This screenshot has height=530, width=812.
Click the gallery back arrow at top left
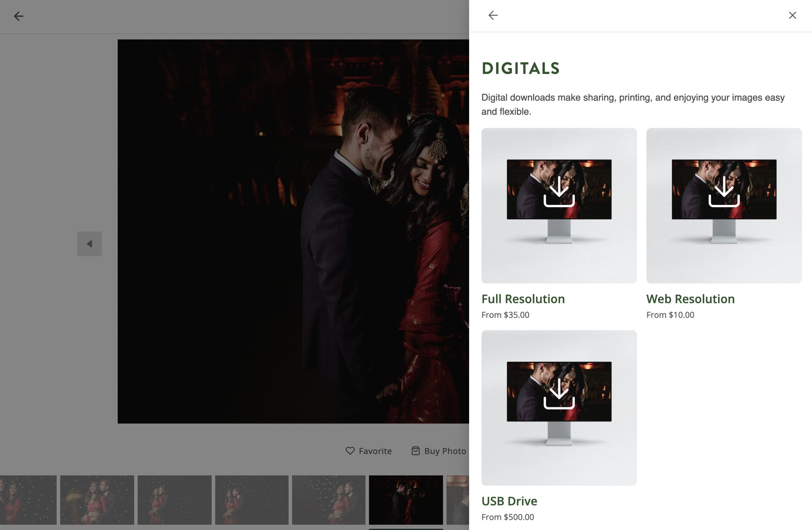point(18,16)
